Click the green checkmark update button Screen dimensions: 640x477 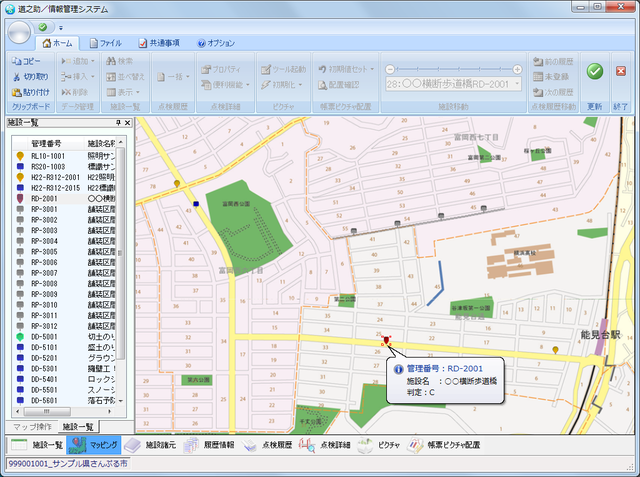click(594, 71)
